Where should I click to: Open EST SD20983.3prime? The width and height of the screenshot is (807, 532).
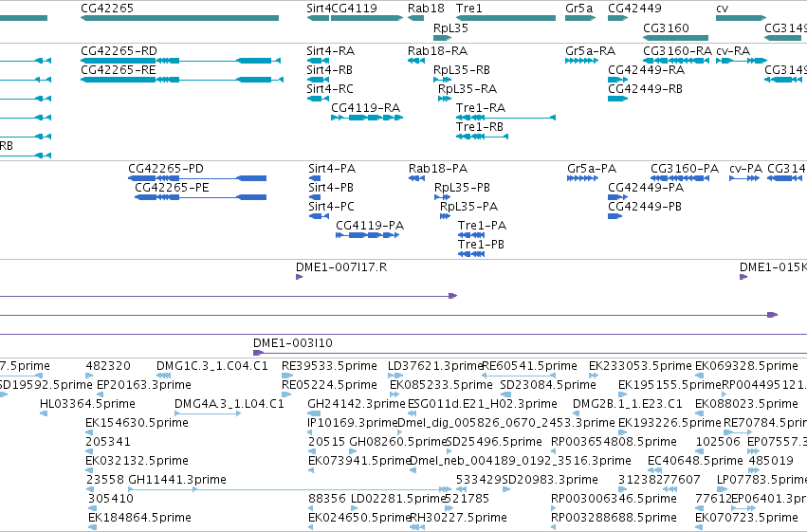(506, 489)
